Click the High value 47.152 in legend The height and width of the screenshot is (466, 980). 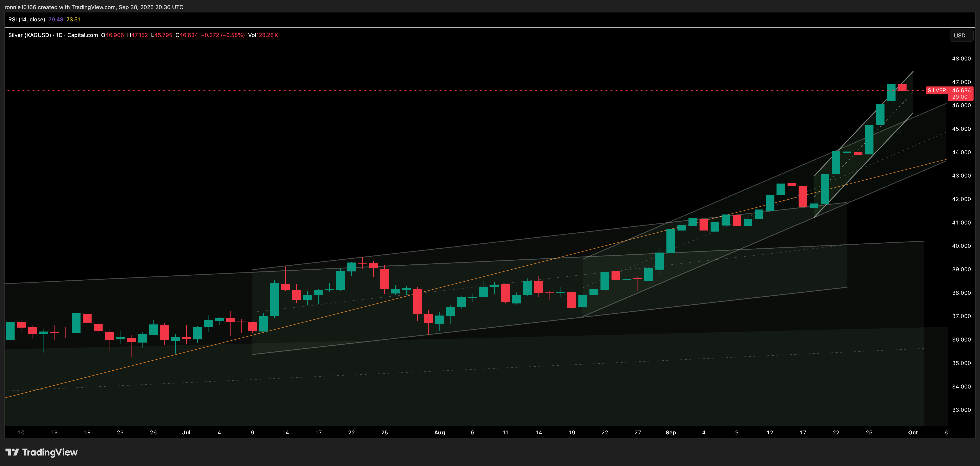coord(139,35)
